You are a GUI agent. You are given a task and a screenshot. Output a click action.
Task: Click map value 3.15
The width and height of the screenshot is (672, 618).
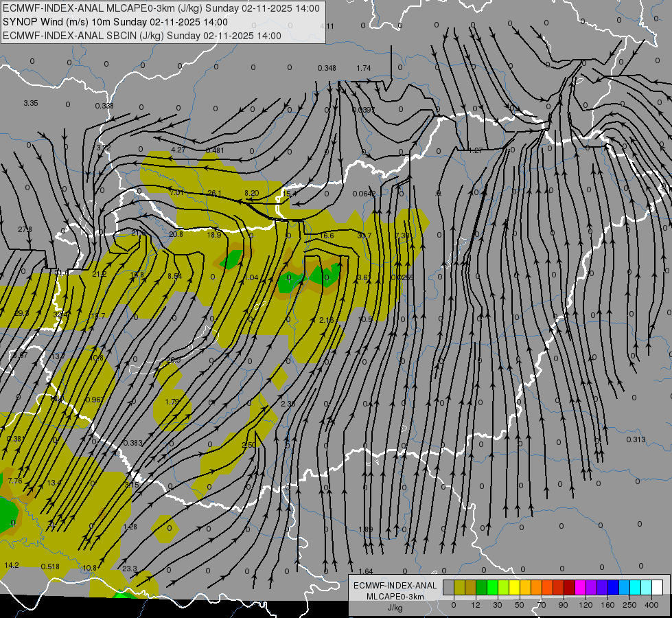pos(132,485)
